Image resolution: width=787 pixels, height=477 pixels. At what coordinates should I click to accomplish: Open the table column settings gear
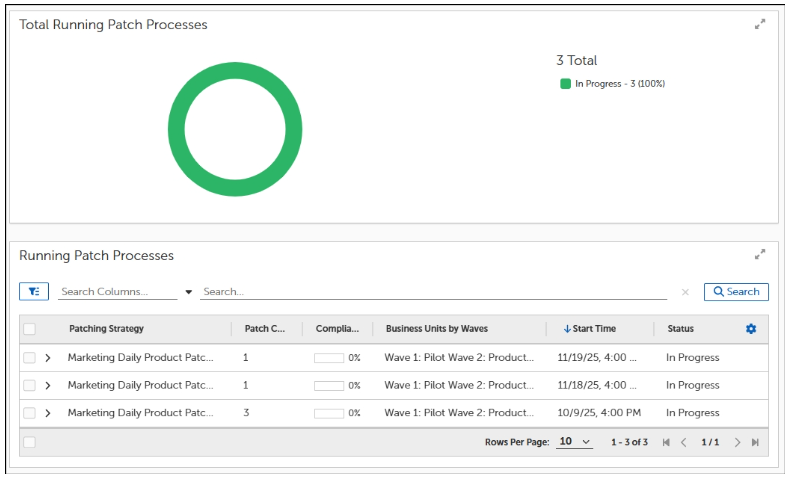tap(751, 329)
